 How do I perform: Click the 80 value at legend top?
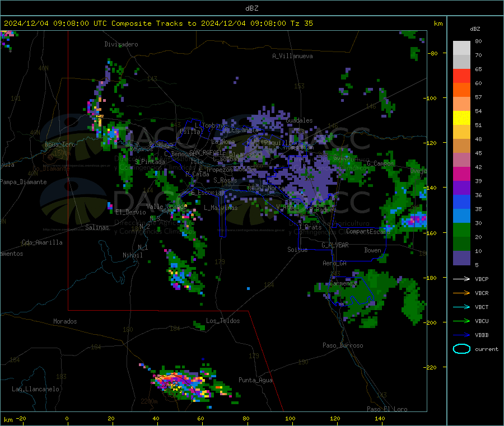coord(479,41)
